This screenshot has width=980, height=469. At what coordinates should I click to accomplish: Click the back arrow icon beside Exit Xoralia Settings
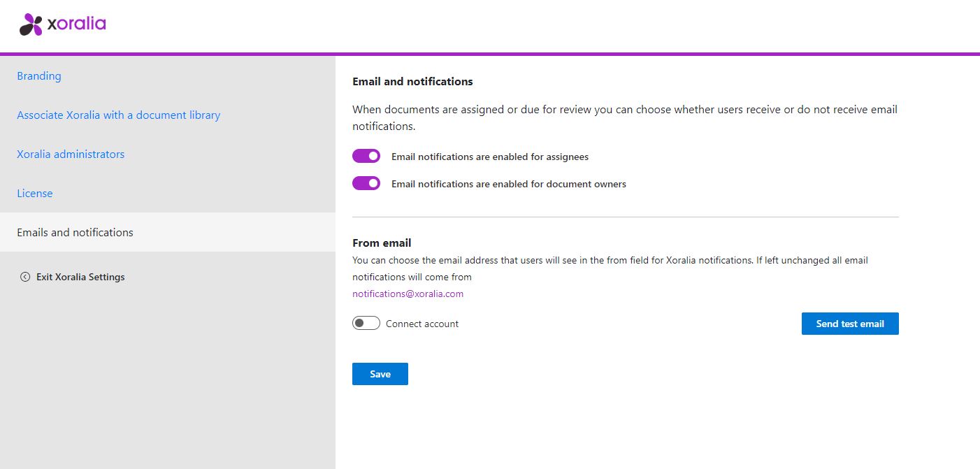tap(25, 277)
